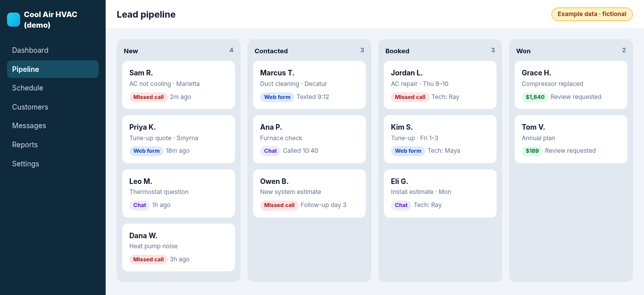Open the Customers section
644x295 pixels.
pos(53,107)
